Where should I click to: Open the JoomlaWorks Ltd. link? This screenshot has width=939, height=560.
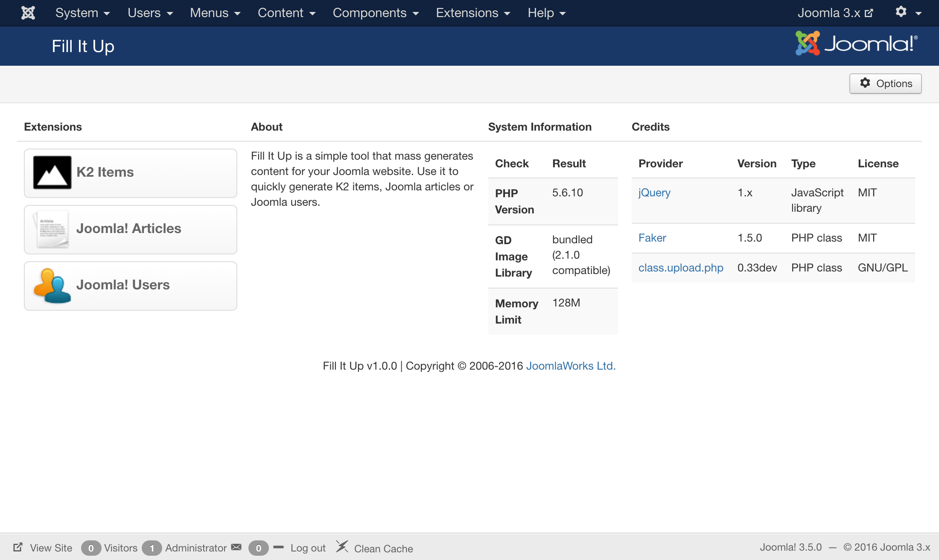pos(571,366)
